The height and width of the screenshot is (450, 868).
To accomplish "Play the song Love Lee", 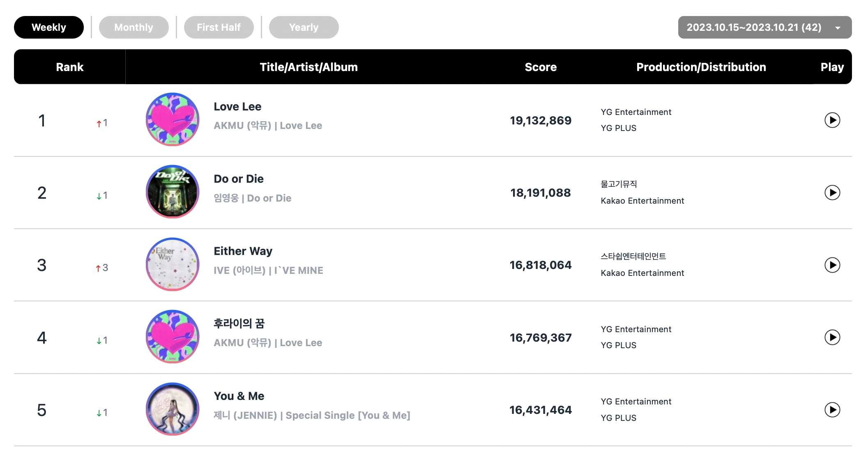I will point(832,120).
